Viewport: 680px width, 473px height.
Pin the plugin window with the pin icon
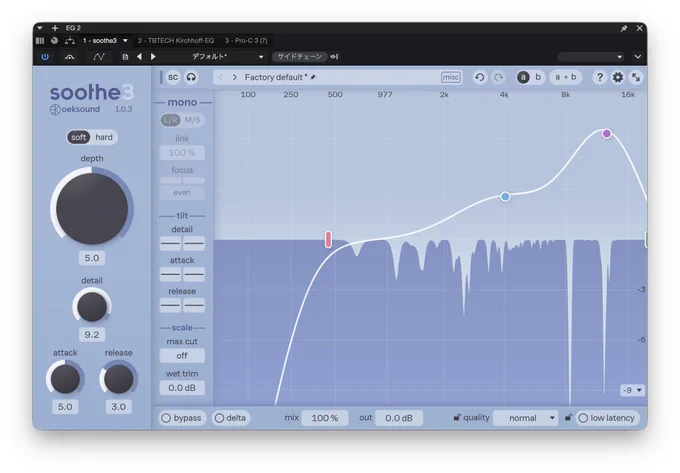pyautogui.click(x=624, y=28)
